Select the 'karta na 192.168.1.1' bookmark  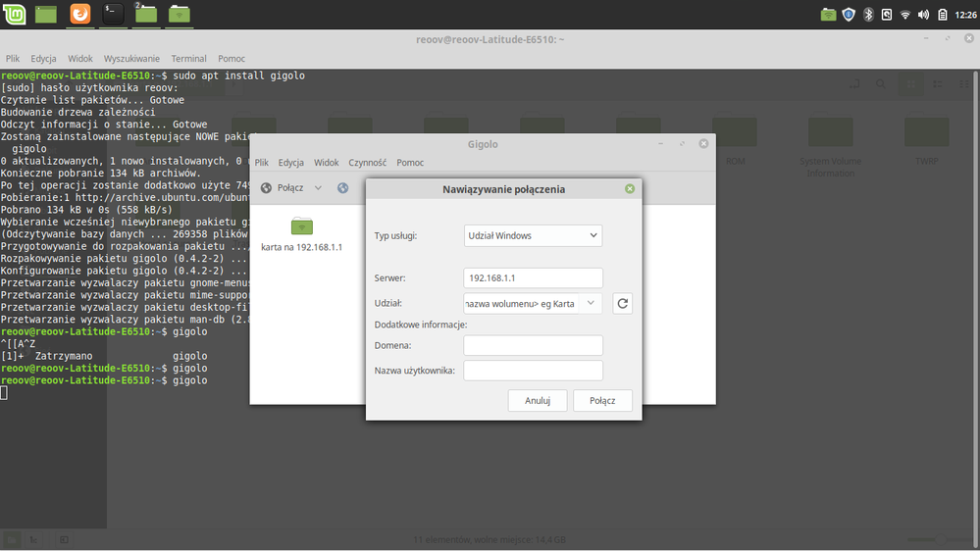coord(301,235)
